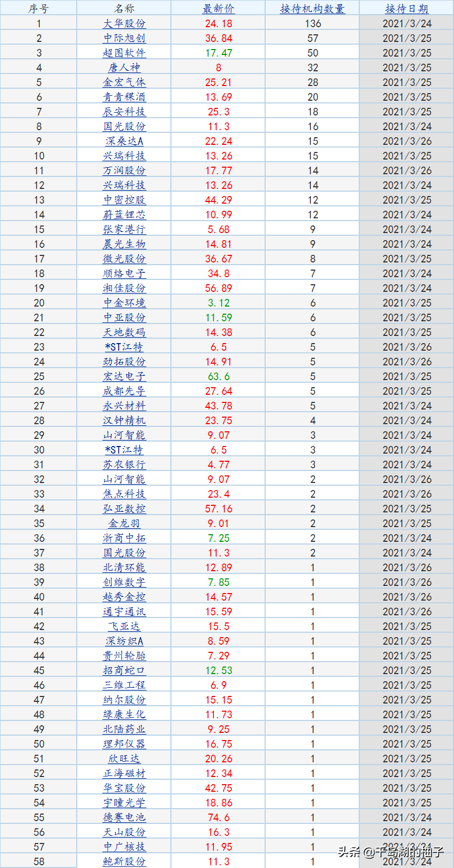Select the institution count 136

tap(313, 23)
